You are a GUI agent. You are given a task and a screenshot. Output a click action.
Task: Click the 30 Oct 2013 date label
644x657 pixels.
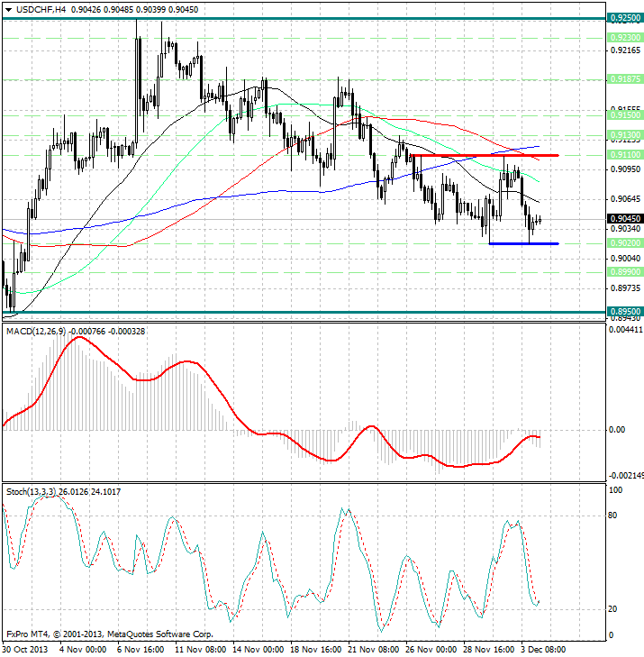click(25, 650)
